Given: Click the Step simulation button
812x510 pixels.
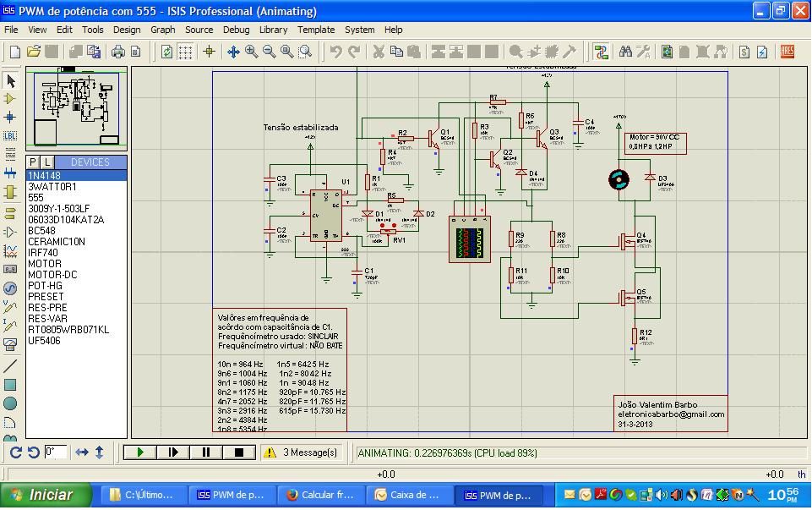Looking at the screenshot, I should click(x=173, y=452).
